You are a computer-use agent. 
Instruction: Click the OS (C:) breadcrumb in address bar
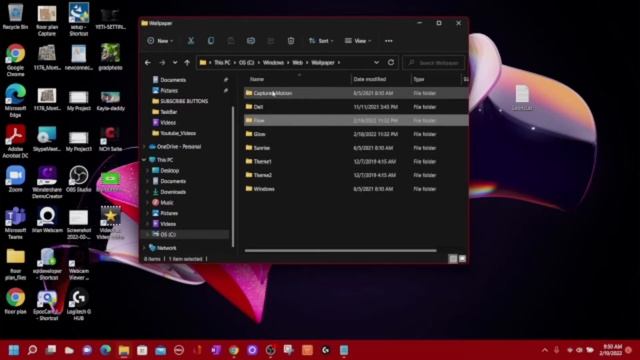(247, 62)
